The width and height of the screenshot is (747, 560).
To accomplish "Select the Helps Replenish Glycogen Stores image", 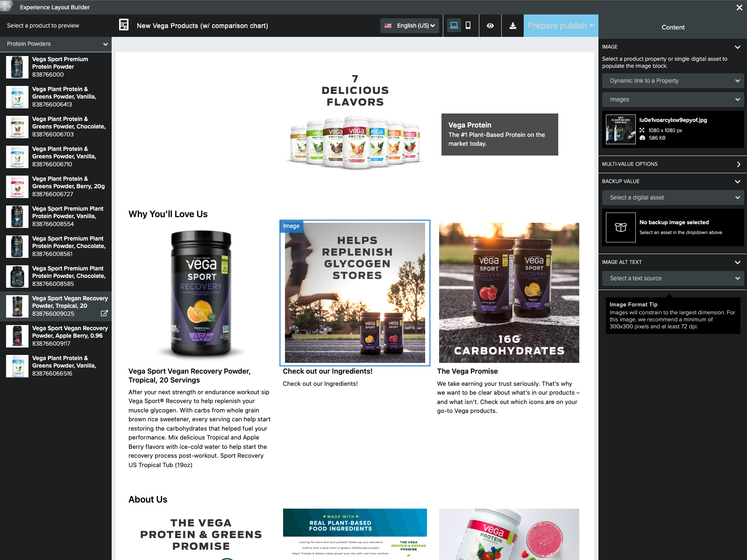I will click(x=355, y=293).
